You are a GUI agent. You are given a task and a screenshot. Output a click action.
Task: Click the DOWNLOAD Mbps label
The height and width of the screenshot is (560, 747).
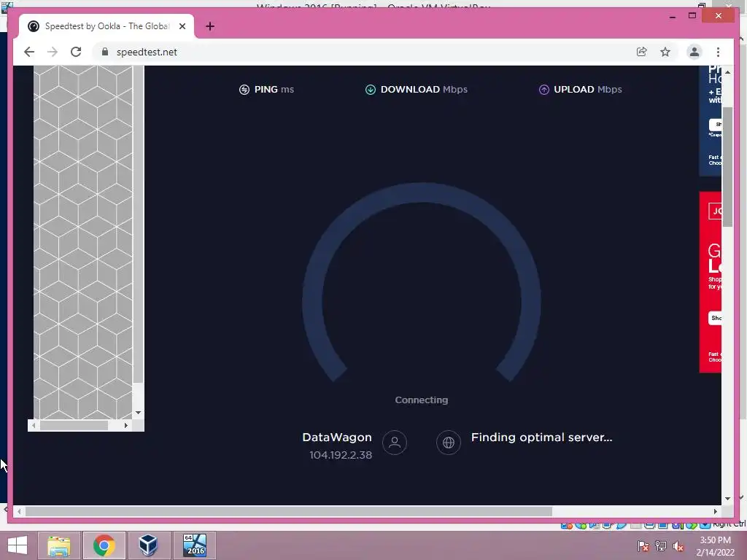[424, 90]
